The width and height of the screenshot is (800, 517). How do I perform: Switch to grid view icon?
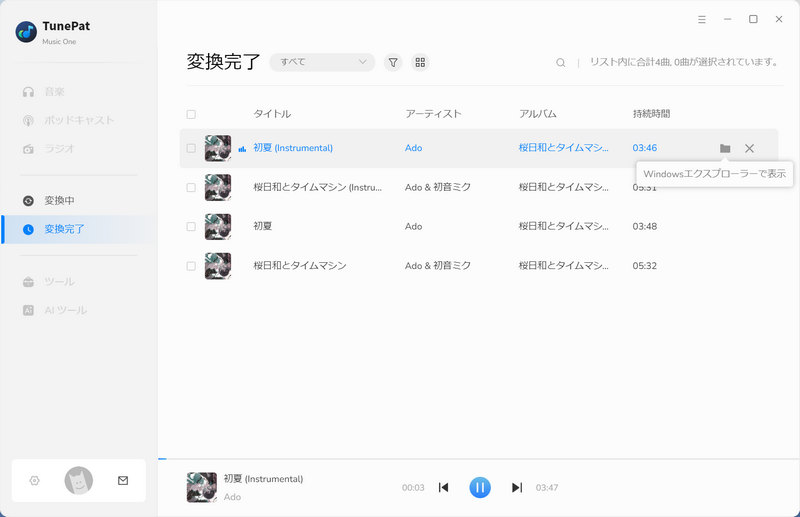click(420, 62)
